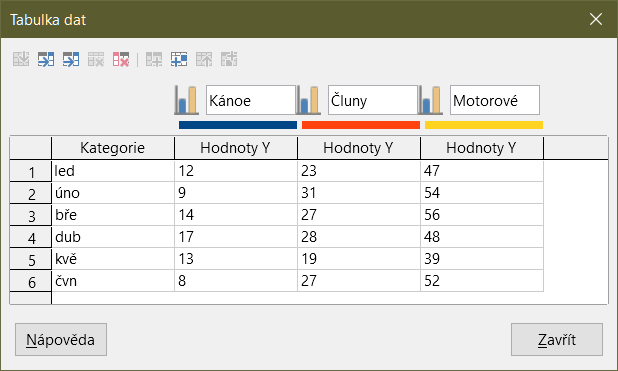The width and height of the screenshot is (618, 371).
Task: Click Kánoe value 9 in úno row
Action: coord(236,193)
